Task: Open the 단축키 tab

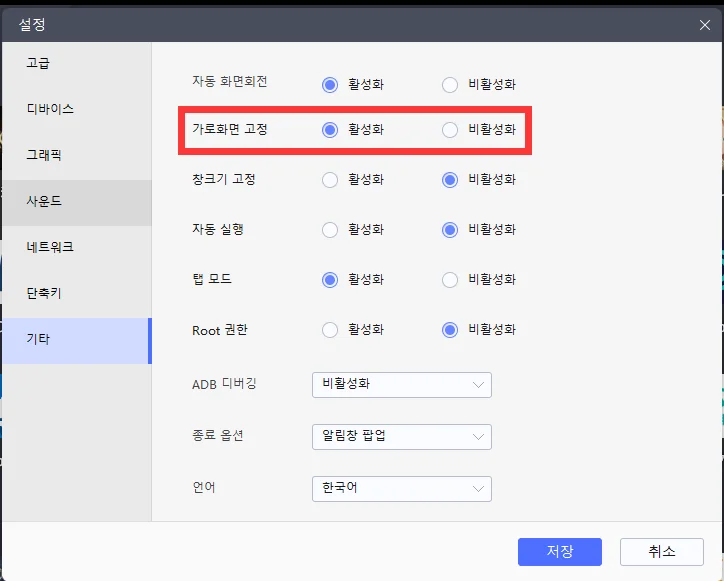Action: coord(77,295)
